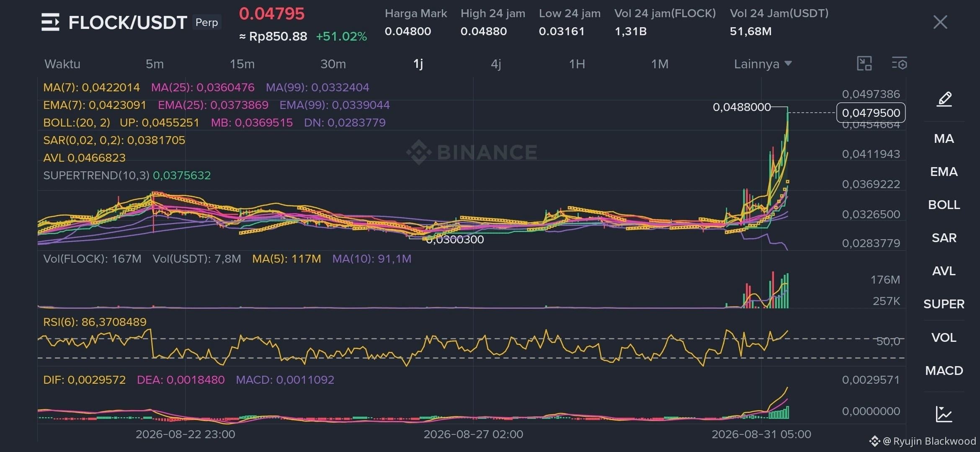Click the Binance logo in watermark

(418, 152)
